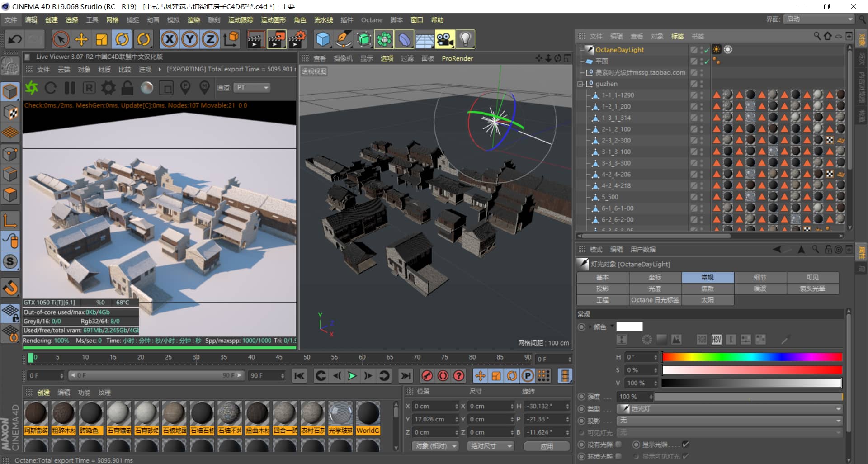Viewport: 868px width, 464px height.
Task: Select the Live Selection tool
Action: tap(61, 39)
